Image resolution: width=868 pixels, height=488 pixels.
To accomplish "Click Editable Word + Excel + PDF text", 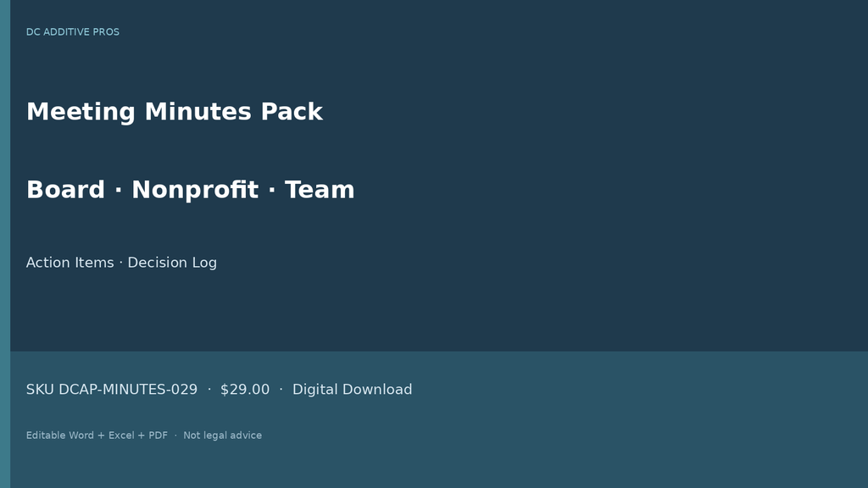I will pos(97,435).
